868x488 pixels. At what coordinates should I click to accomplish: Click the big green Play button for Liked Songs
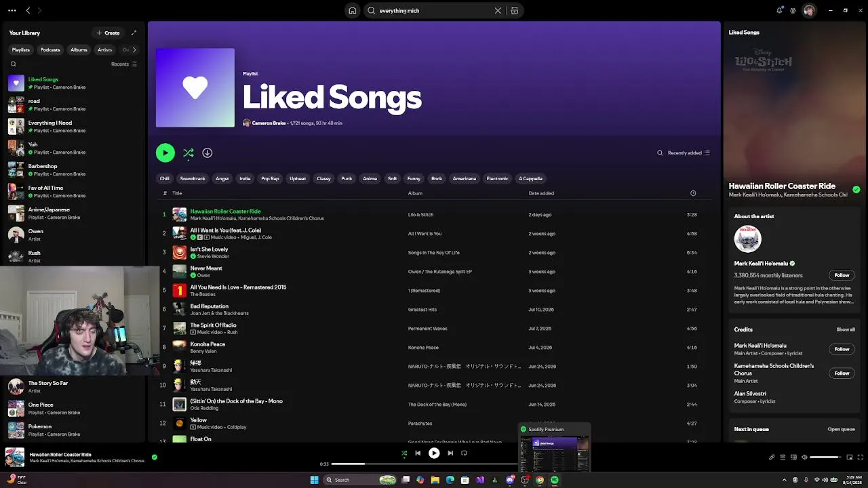point(165,153)
